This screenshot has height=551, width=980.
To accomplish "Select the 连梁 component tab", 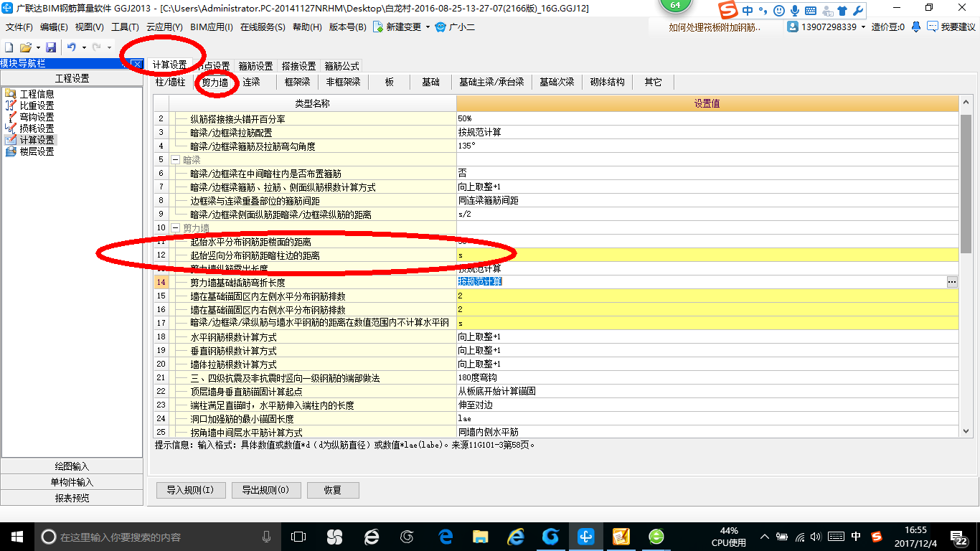I will click(251, 83).
